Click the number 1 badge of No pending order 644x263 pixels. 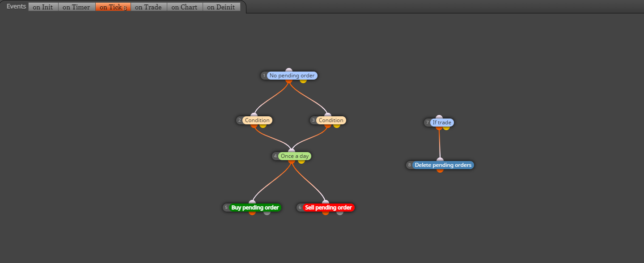click(x=264, y=76)
